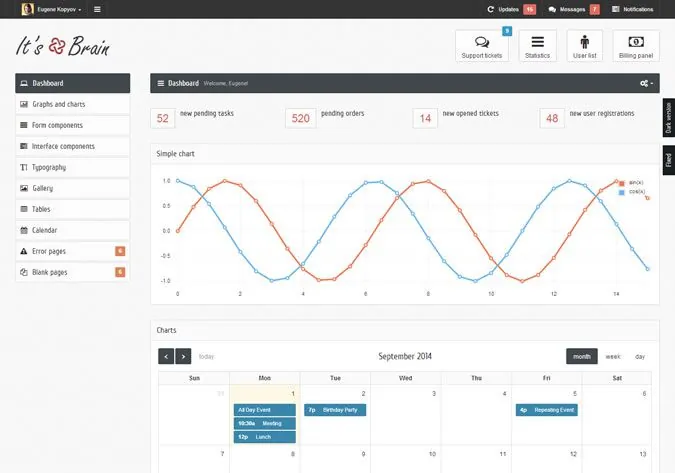
Task: Click the 52 new pending tasks counter
Action: click(x=163, y=118)
